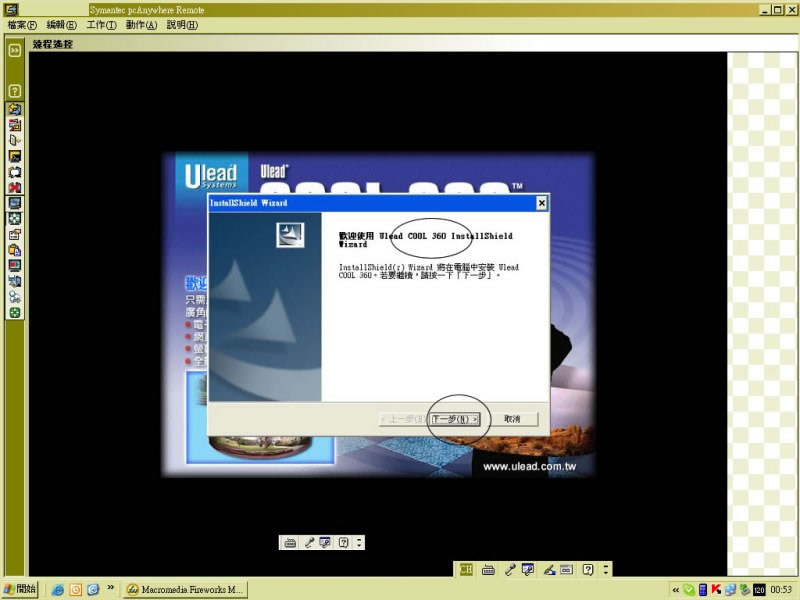
Task: Open chat using the speech-bubble sidebar icon
Action: (x=15, y=172)
